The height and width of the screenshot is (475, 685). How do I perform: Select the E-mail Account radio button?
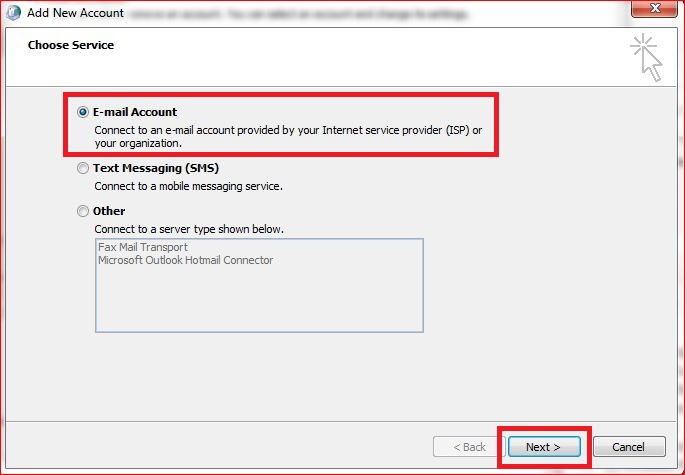(83, 113)
